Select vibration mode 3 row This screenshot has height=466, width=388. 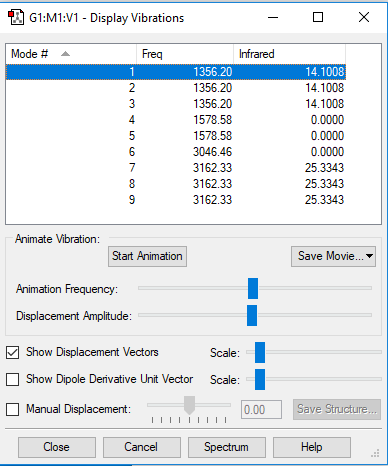point(176,104)
